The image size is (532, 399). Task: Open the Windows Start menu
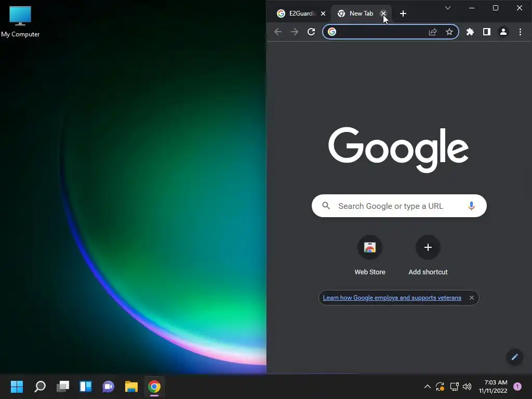(x=17, y=387)
